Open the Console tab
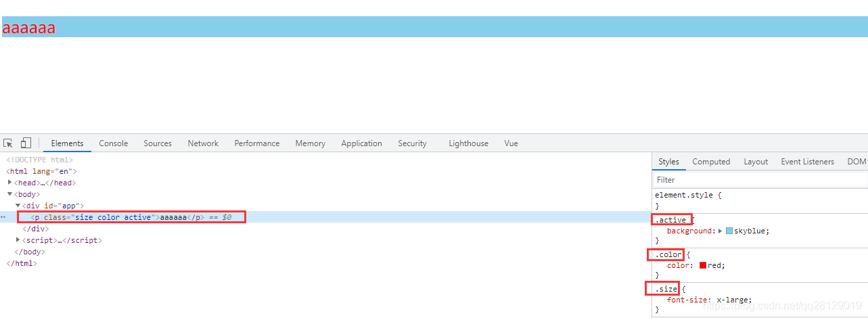The height and width of the screenshot is (318, 868). tap(113, 143)
